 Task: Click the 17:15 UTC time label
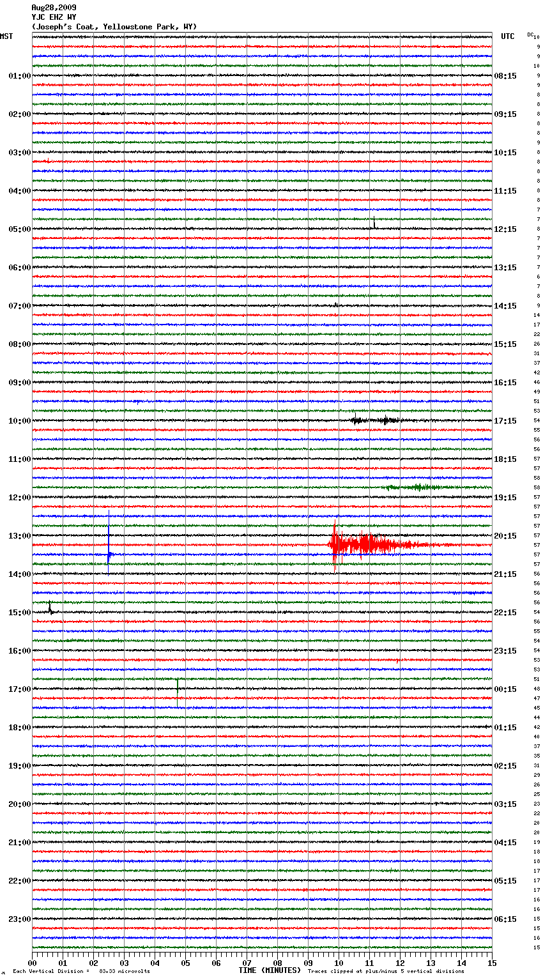pos(505,421)
